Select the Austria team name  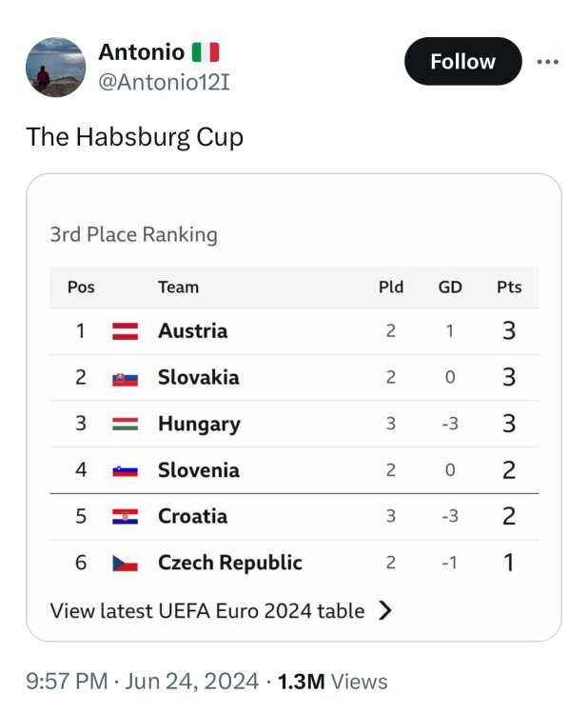coord(192,331)
